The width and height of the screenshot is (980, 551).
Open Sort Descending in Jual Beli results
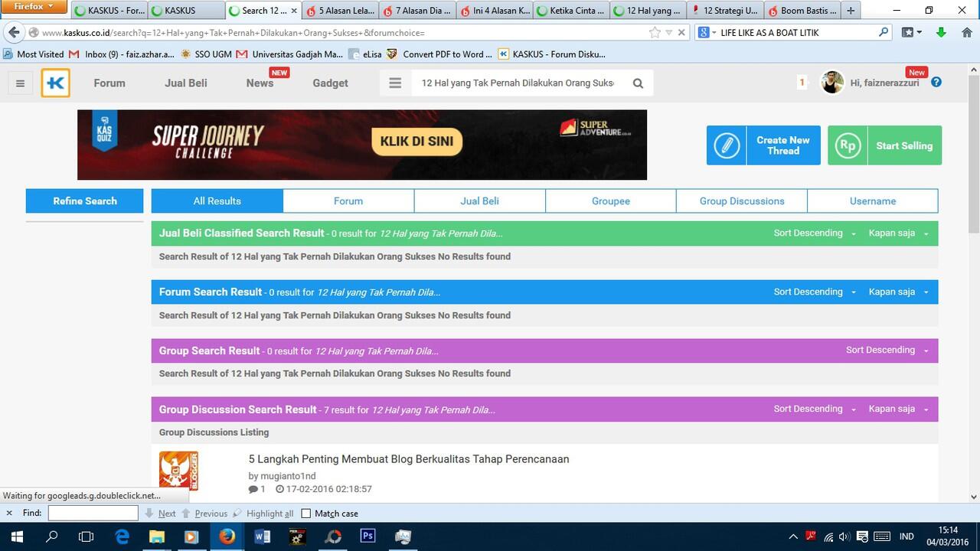click(815, 233)
